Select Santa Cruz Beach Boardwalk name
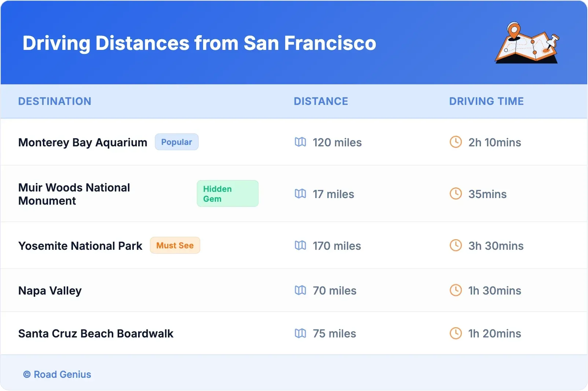This screenshot has height=391, width=588. point(96,333)
